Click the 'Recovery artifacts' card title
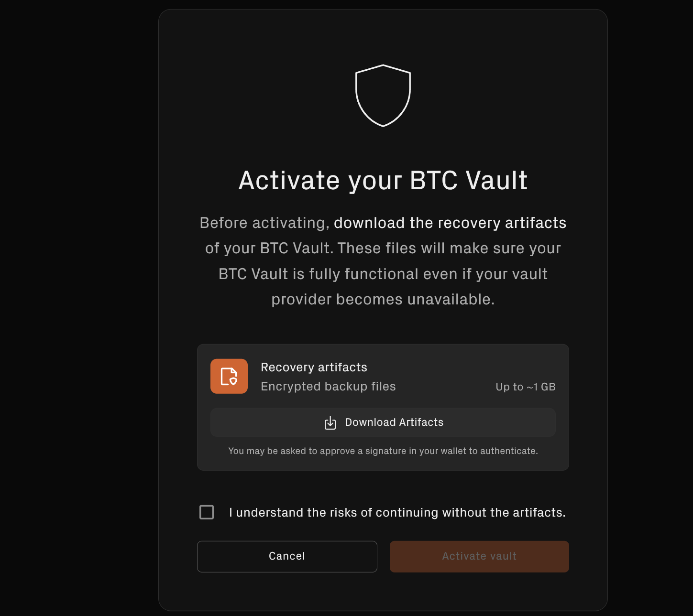Screen dimensions: 693x616 pyautogui.click(x=314, y=367)
